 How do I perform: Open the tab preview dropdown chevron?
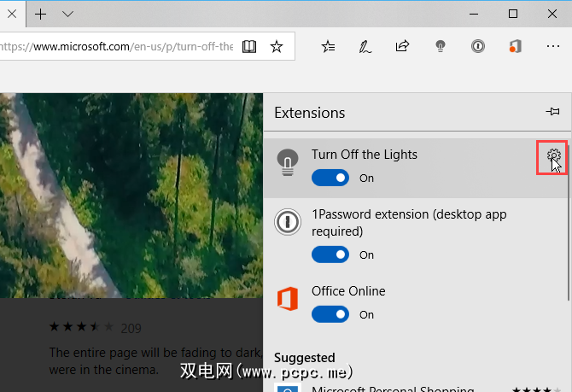(68, 15)
